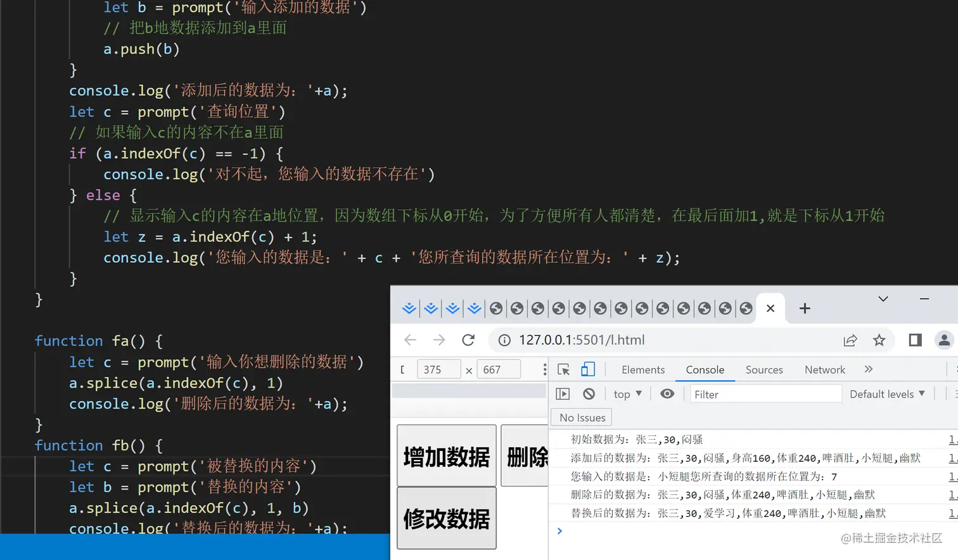Click the address bar URL 127.0.0.1:5501/l.html
958x560 pixels.
pyautogui.click(x=582, y=340)
